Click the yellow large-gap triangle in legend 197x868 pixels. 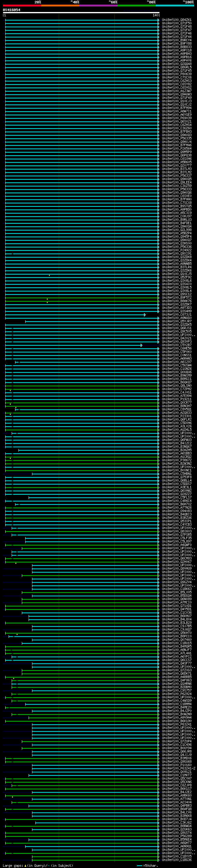point(25,865)
